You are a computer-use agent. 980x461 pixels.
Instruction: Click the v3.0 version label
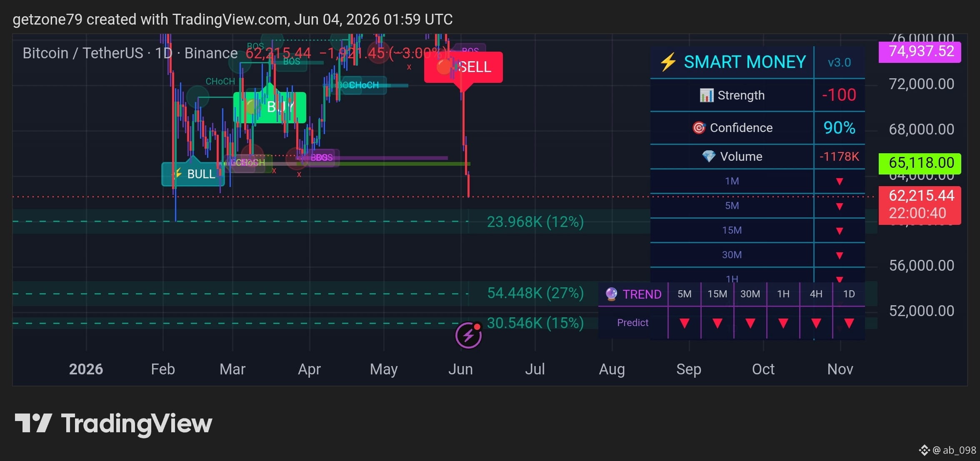click(839, 62)
